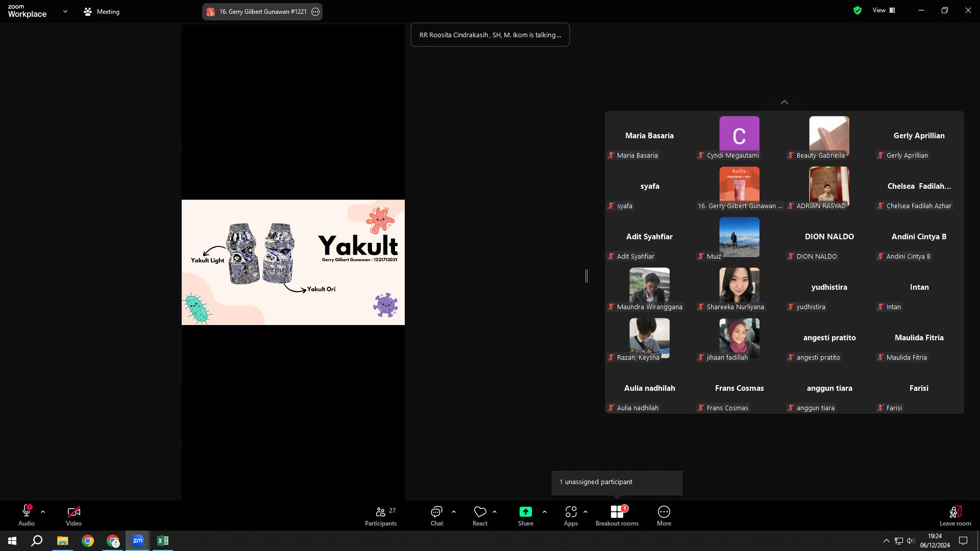Open the Participants panel
This screenshot has height=551, width=980.
click(x=381, y=515)
